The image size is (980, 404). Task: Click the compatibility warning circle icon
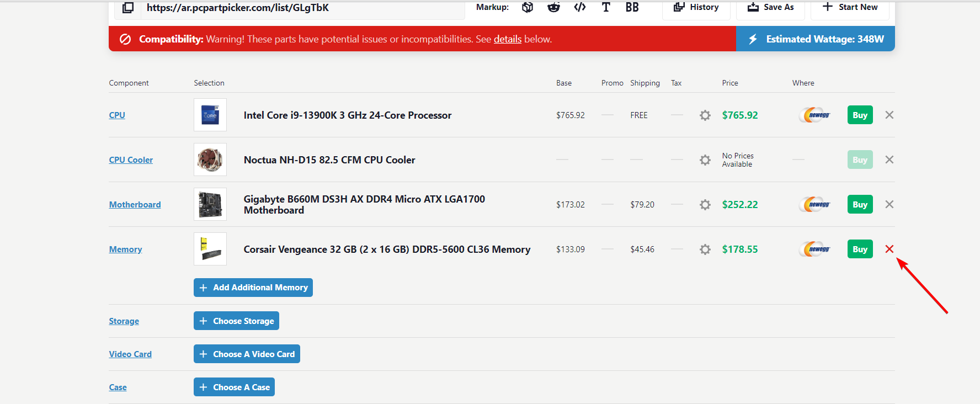(x=125, y=39)
